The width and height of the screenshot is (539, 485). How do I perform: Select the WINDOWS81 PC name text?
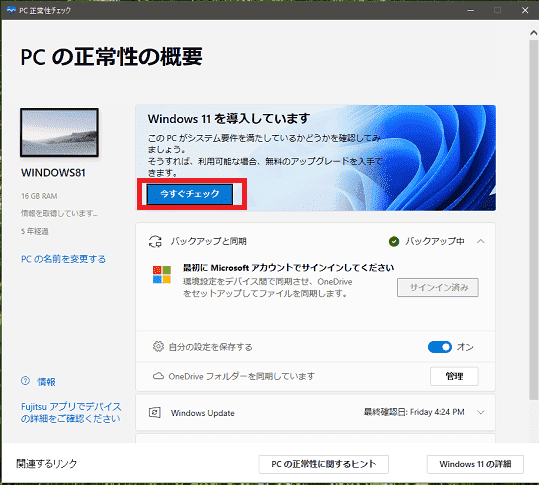tap(53, 173)
